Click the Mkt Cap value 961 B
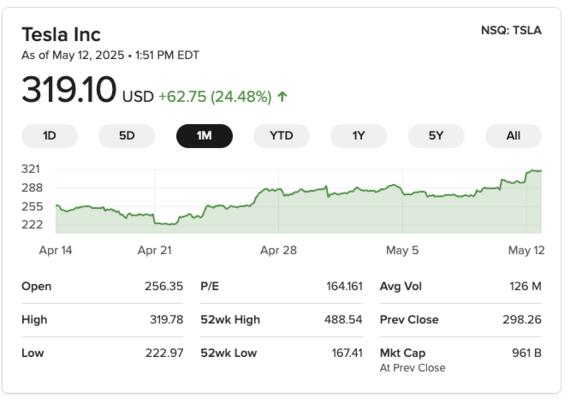The height and width of the screenshot is (404, 570). click(527, 353)
